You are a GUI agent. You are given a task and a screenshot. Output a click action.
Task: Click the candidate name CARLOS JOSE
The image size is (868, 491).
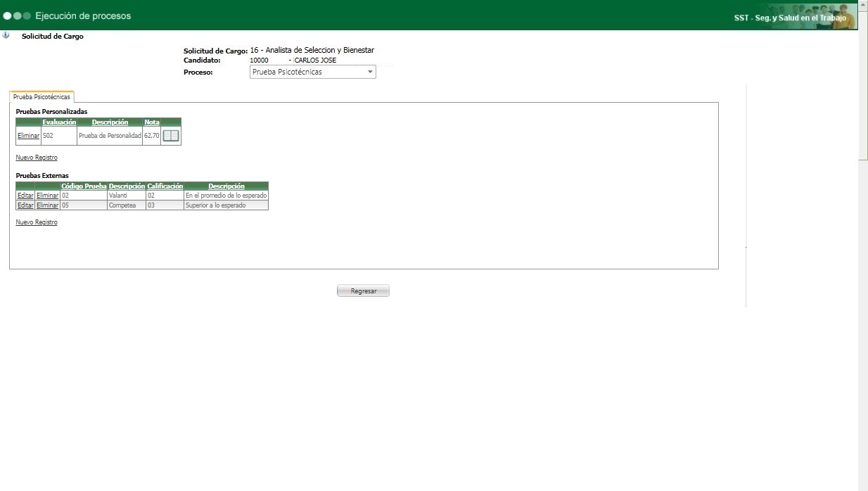pyautogui.click(x=315, y=60)
